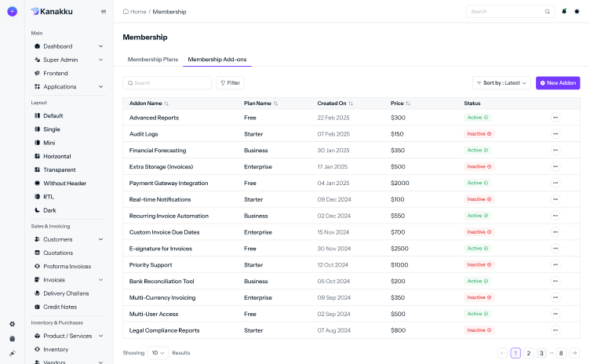Collapse sidebar with the hamburger menu icon

[104, 12]
